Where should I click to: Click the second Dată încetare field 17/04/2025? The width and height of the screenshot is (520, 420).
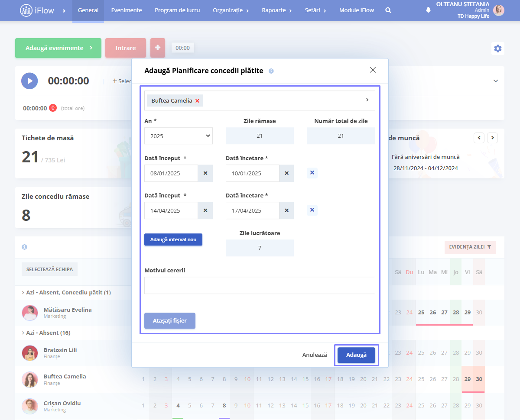252,210
